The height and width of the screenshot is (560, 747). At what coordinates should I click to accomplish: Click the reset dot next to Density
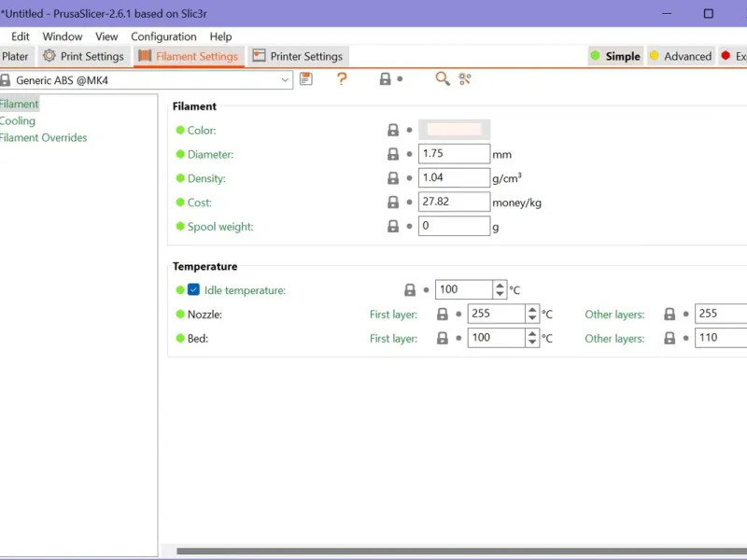point(409,178)
